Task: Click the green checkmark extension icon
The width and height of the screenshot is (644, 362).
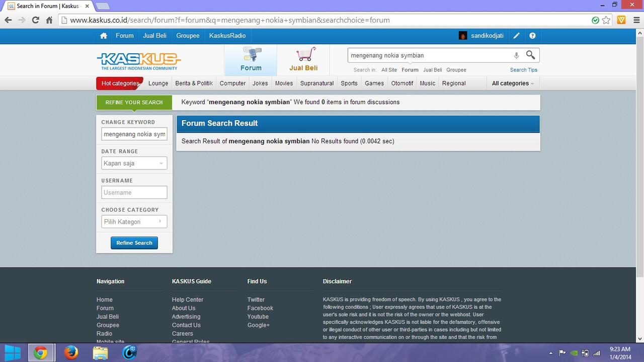Action: click(595, 20)
